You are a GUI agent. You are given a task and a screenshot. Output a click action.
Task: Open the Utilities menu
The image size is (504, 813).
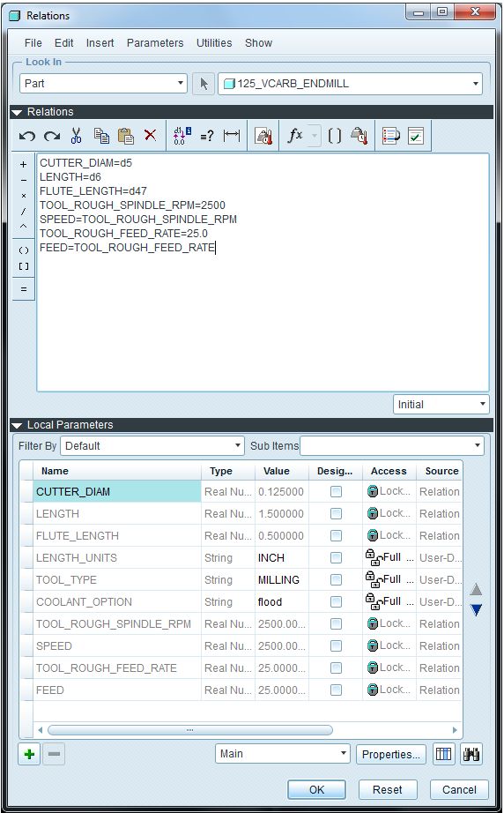point(214,43)
